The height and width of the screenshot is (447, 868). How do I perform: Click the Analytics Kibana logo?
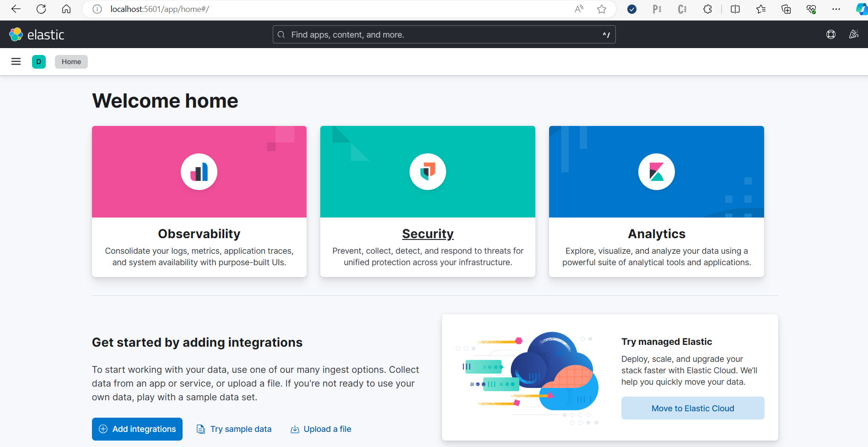coord(657,172)
